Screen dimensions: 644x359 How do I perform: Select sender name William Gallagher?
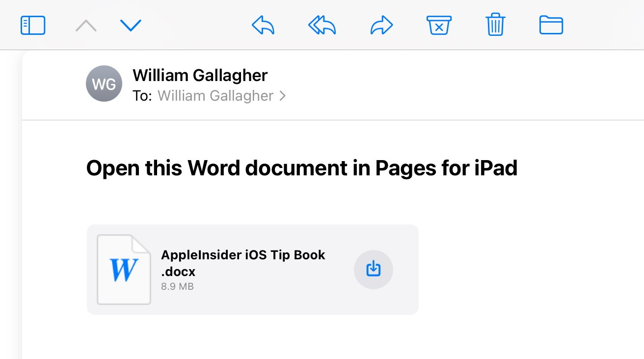pos(200,75)
